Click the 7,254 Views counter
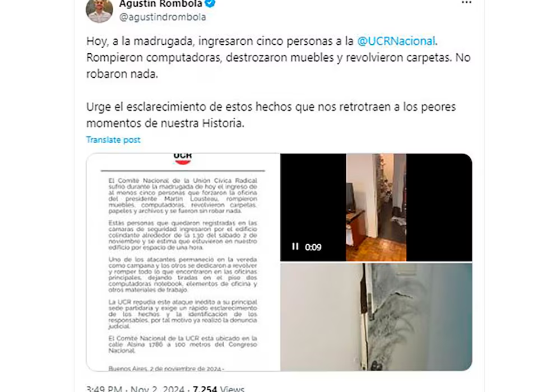The width and height of the screenshot is (556, 392). [219, 389]
